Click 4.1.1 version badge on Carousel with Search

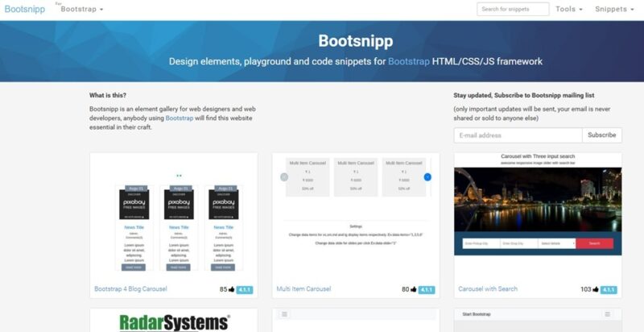coord(609,289)
